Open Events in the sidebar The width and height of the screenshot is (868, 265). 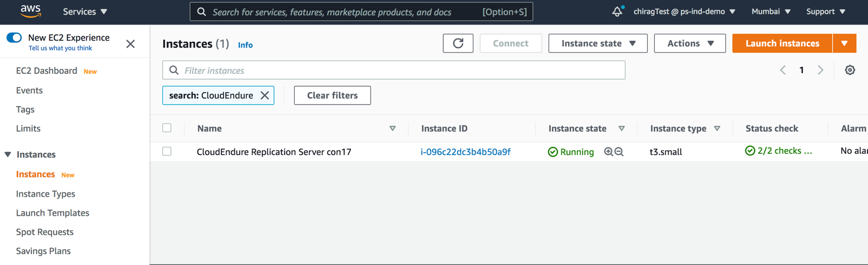[29, 91]
